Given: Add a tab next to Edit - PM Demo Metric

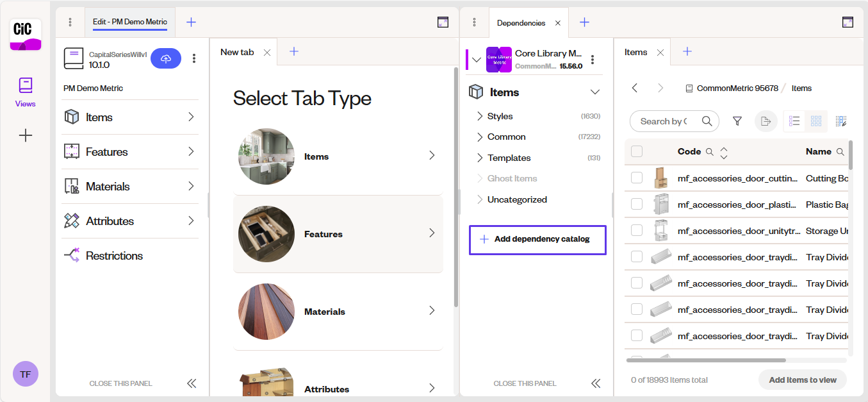Looking at the screenshot, I should coord(191,22).
